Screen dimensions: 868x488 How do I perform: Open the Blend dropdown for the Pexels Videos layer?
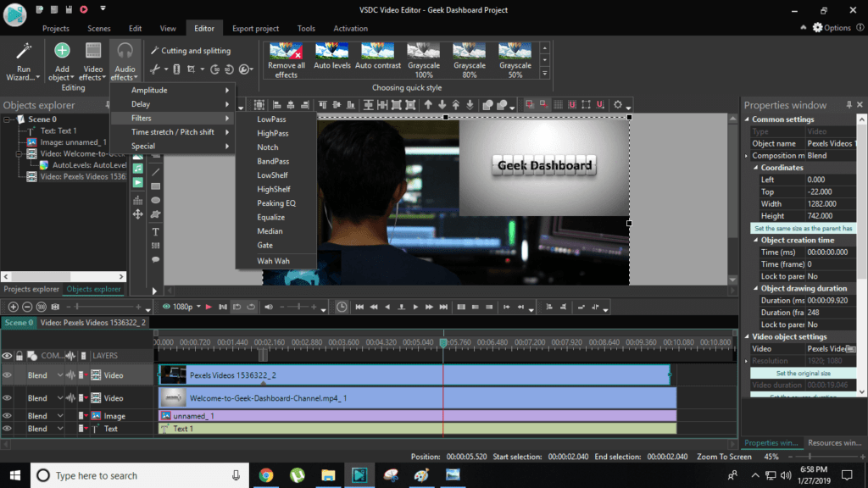(x=60, y=375)
